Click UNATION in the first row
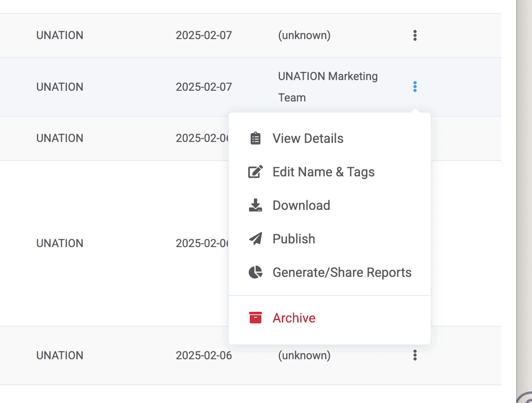 point(60,35)
